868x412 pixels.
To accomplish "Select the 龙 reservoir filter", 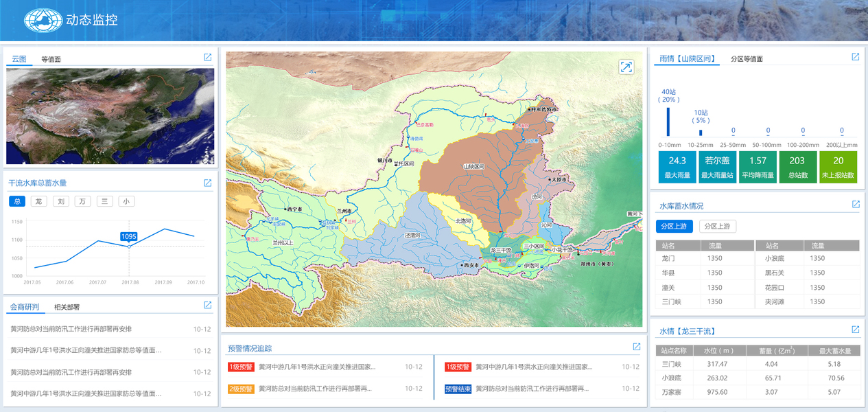I will pyautogui.click(x=39, y=201).
